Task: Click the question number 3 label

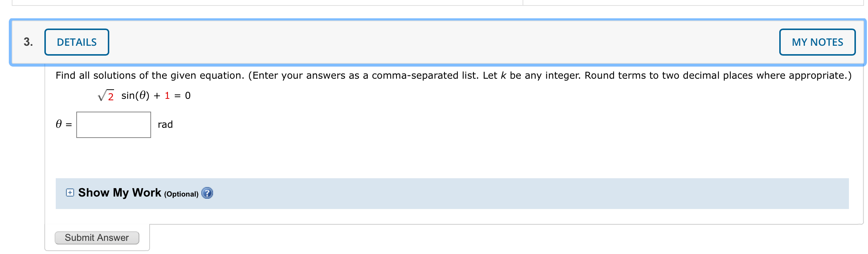Action: tap(28, 42)
